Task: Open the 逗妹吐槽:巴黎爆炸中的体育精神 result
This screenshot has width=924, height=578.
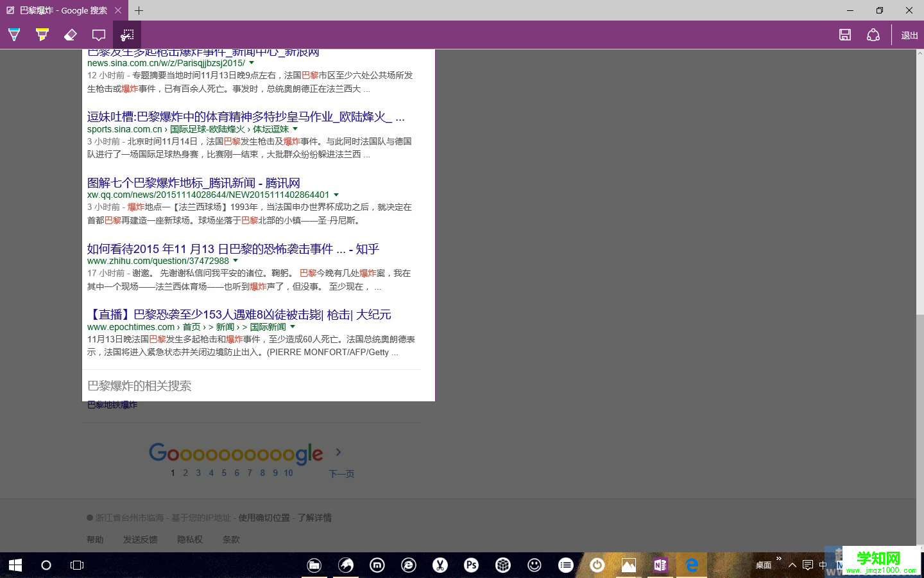Action: coord(246,117)
